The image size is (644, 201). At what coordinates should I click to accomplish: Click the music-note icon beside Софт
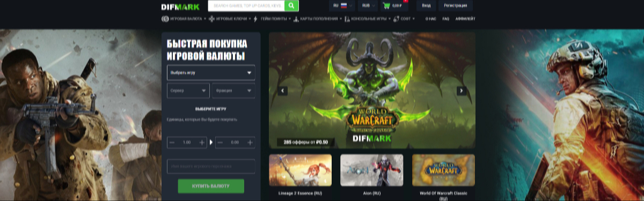tap(396, 19)
